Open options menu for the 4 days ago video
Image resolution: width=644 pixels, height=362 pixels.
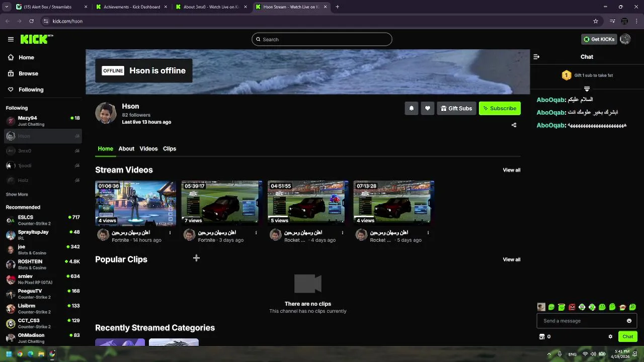343,233
